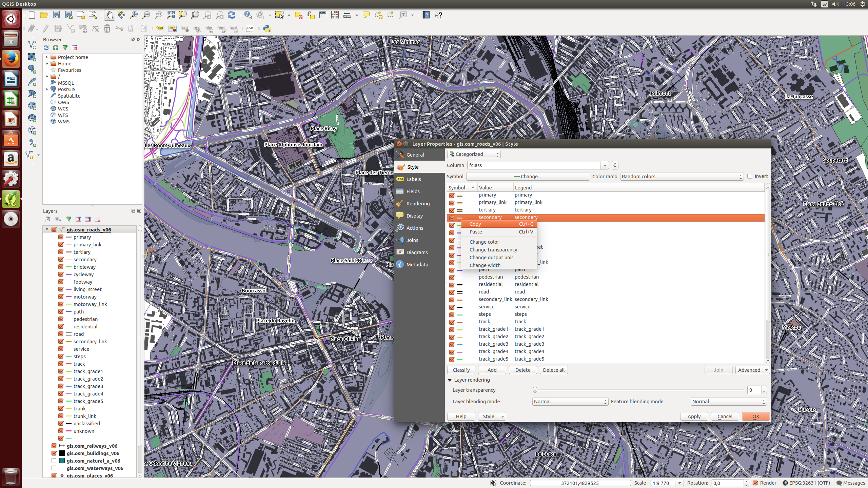Screen dimensions: 868x488
Task: Select the Identify Features tool
Action: (x=248, y=15)
